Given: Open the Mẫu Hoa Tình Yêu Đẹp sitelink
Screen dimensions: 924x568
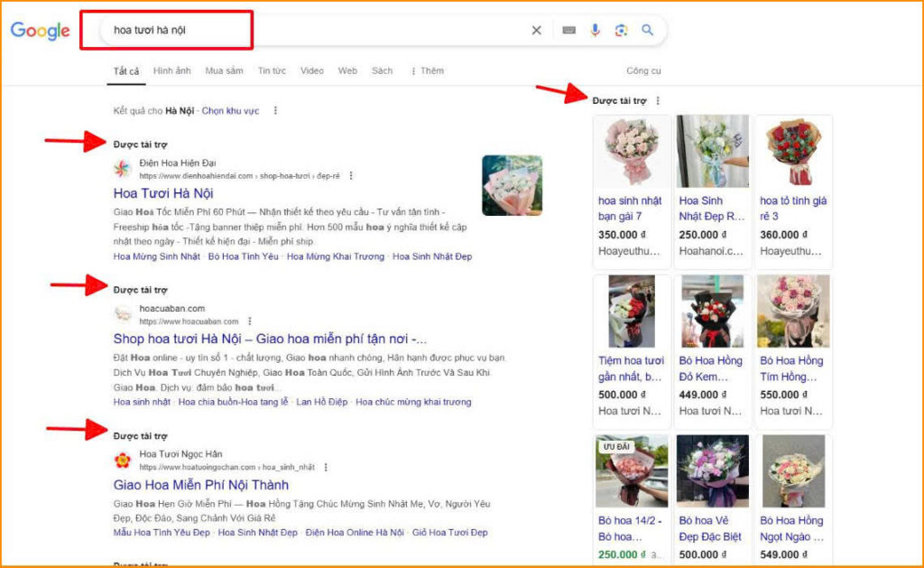Looking at the screenshot, I should pyautogui.click(x=162, y=533).
